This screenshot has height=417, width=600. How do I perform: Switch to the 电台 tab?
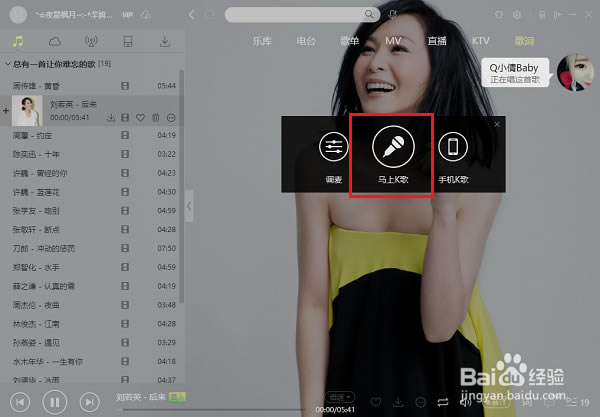(x=306, y=41)
